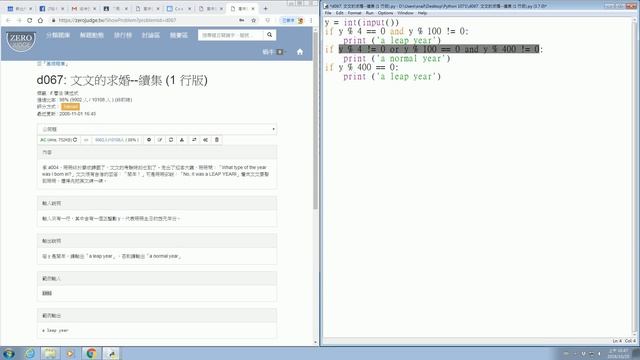Click the ZeroJudge search input field
640x360 pixels.
point(231,35)
